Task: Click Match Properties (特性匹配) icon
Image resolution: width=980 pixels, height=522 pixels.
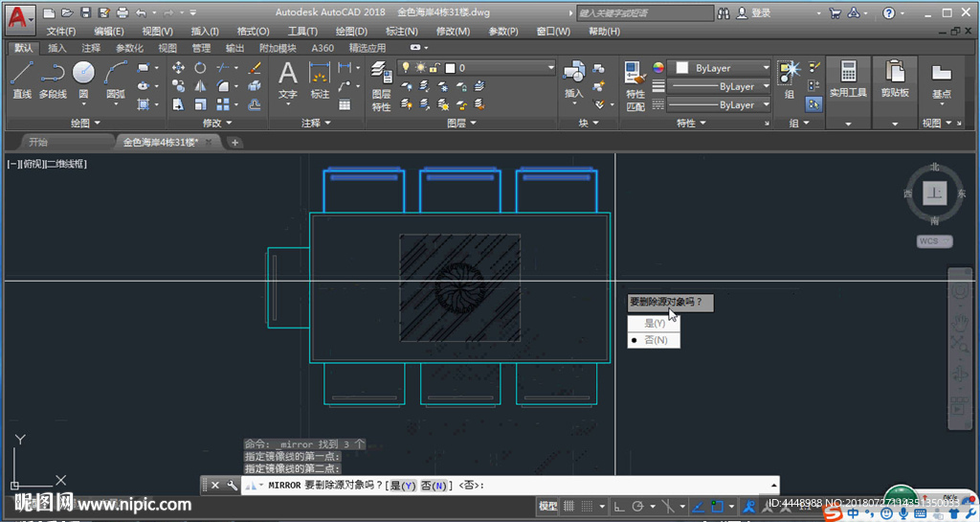Action: (x=635, y=86)
